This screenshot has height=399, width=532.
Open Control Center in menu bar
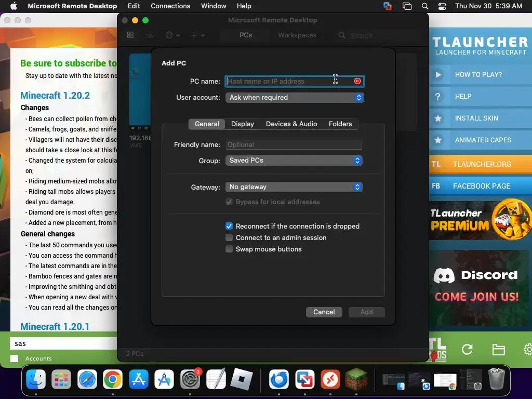[442, 6]
